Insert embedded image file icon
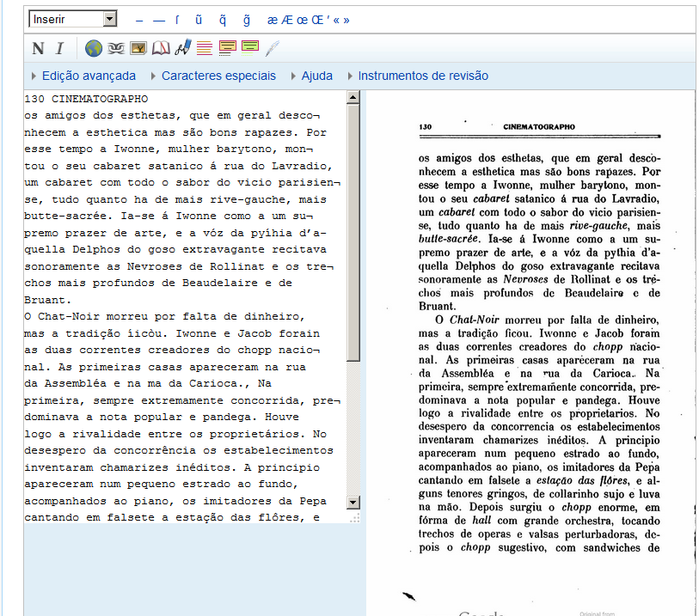 (x=138, y=48)
